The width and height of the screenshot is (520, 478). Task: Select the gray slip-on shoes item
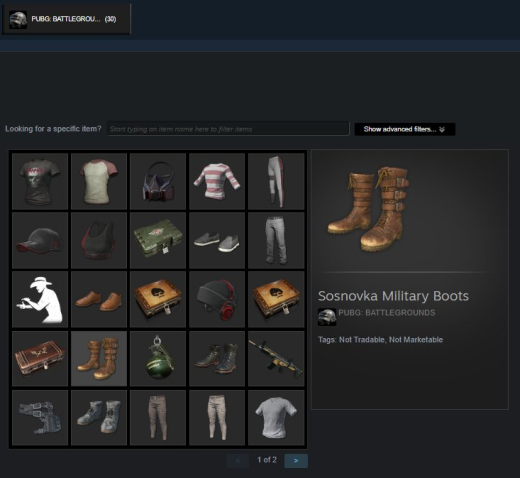(x=217, y=240)
